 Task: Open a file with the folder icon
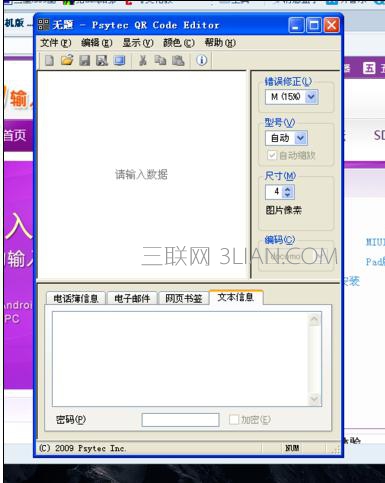67,60
